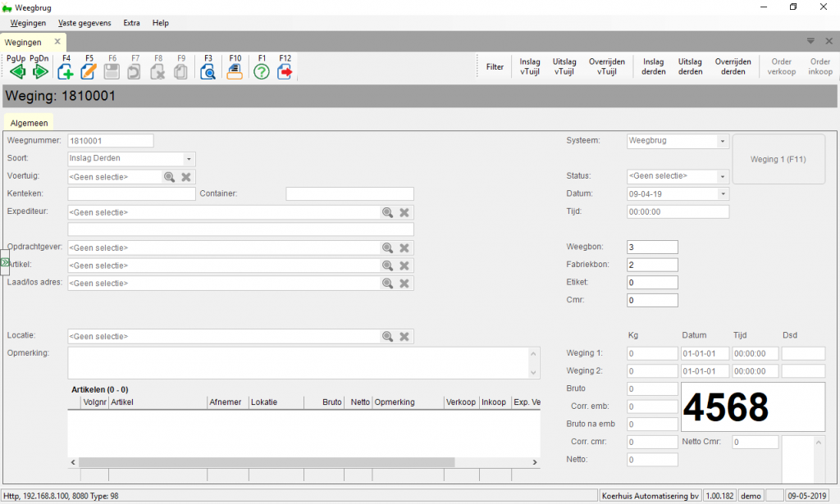Click the Artikelen horizontal scrollbar thumb
Viewport: 840px width, 504px height.
267,462
